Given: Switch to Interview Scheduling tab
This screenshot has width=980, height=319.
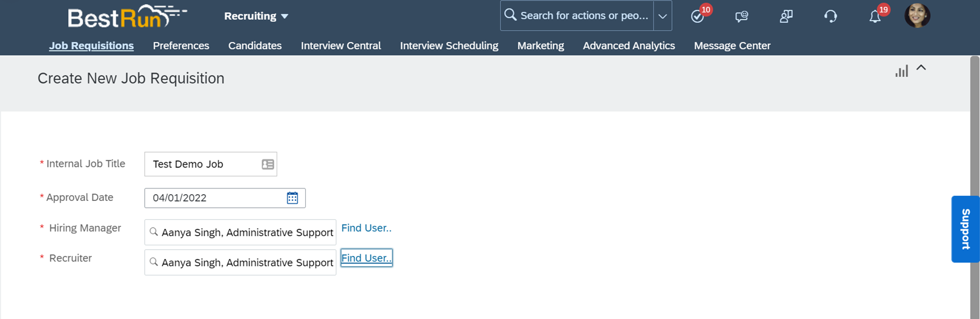Looking at the screenshot, I should [x=449, y=45].
